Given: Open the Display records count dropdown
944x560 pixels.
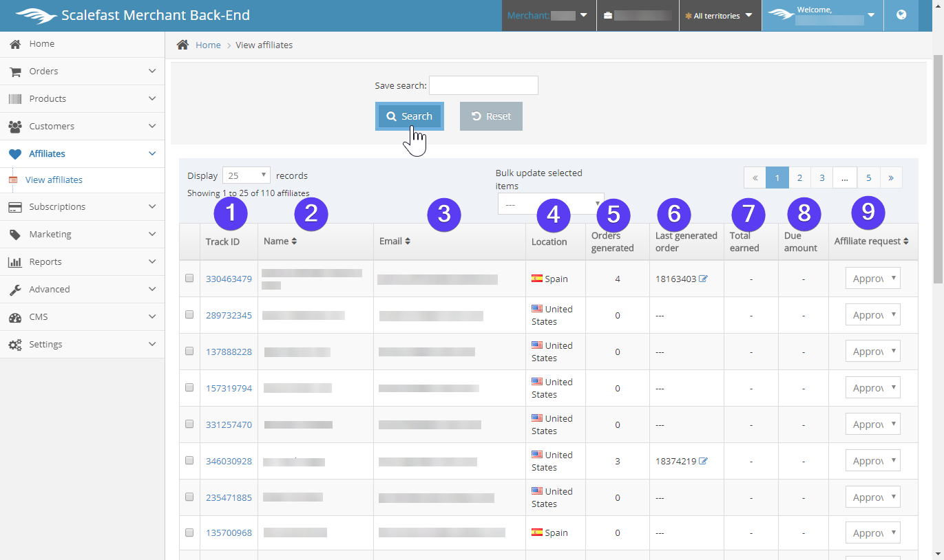Looking at the screenshot, I should pos(246,175).
